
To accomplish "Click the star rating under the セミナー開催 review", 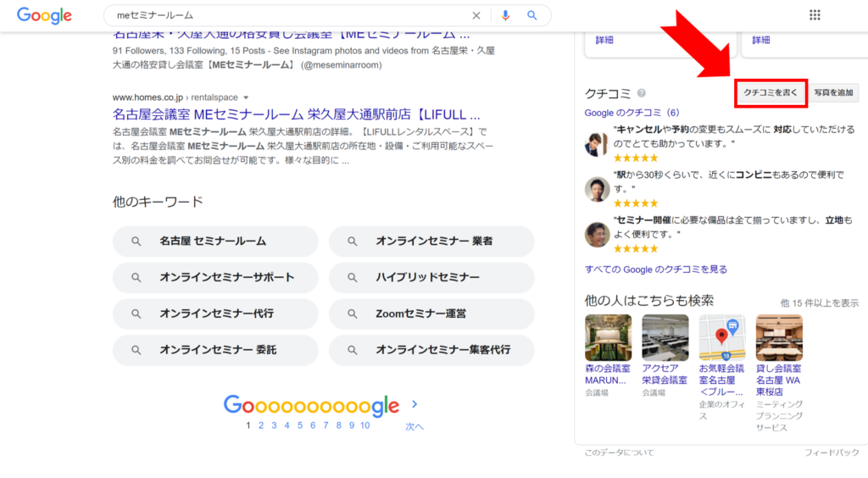I will pos(636,249).
